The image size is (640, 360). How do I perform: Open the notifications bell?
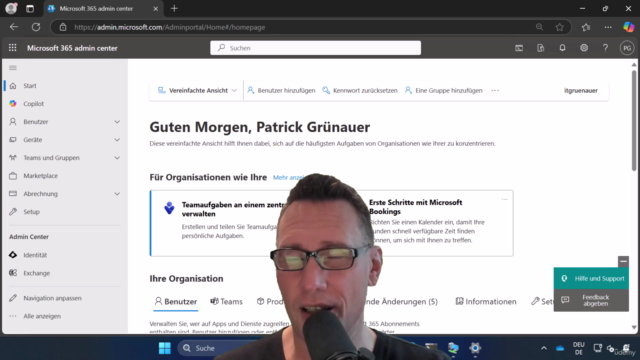(562, 48)
